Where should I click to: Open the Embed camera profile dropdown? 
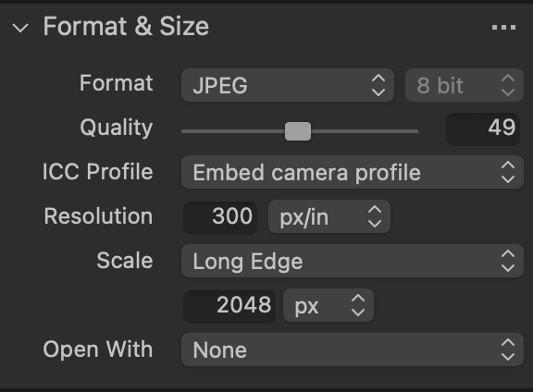pyautogui.click(x=353, y=172)
